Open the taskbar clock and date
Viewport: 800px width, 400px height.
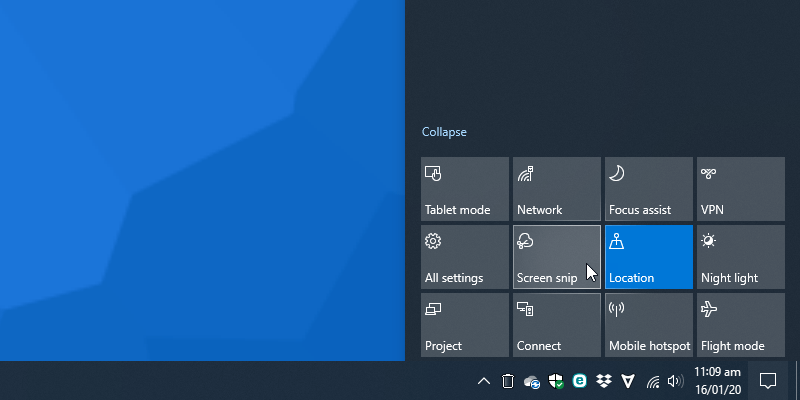pos(717,380)
